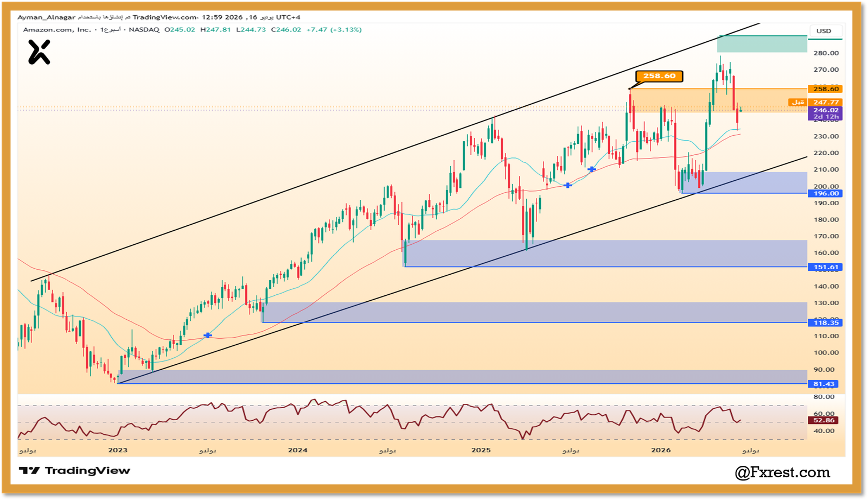The width and height of the screenshot is (868, 500).
Task: Click the high price H247.81
Action: [x=215, y=30]
